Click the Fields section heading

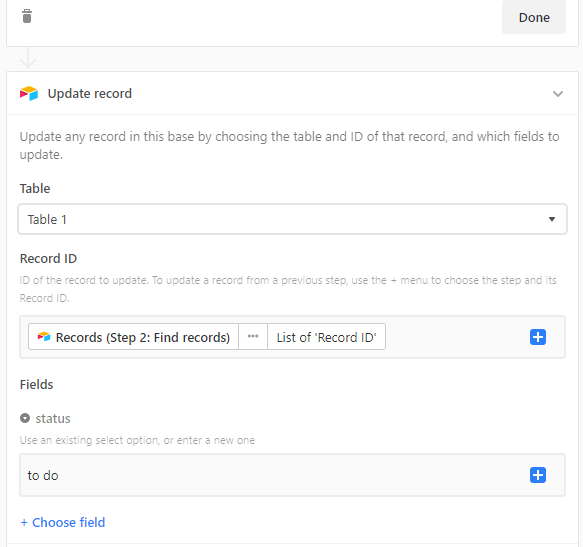36,384
